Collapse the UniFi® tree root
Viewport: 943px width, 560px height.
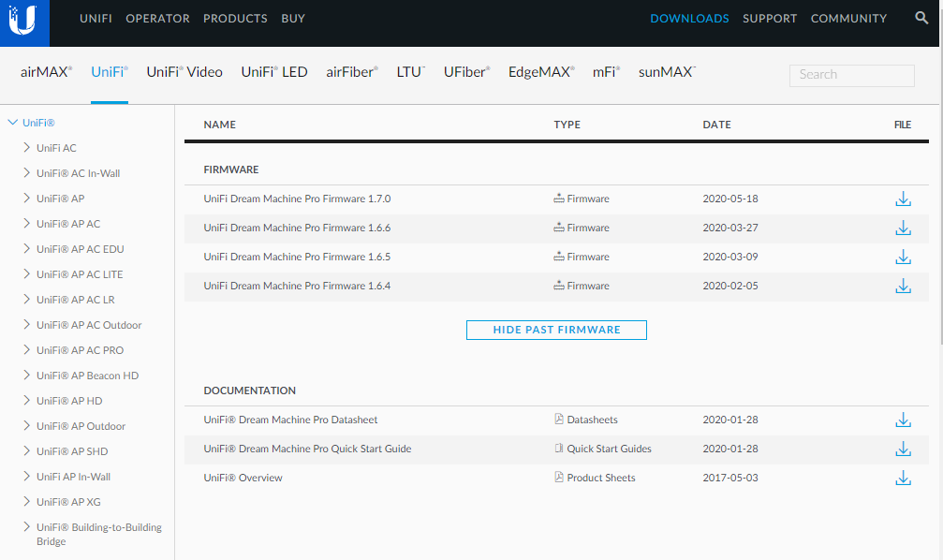13,123
